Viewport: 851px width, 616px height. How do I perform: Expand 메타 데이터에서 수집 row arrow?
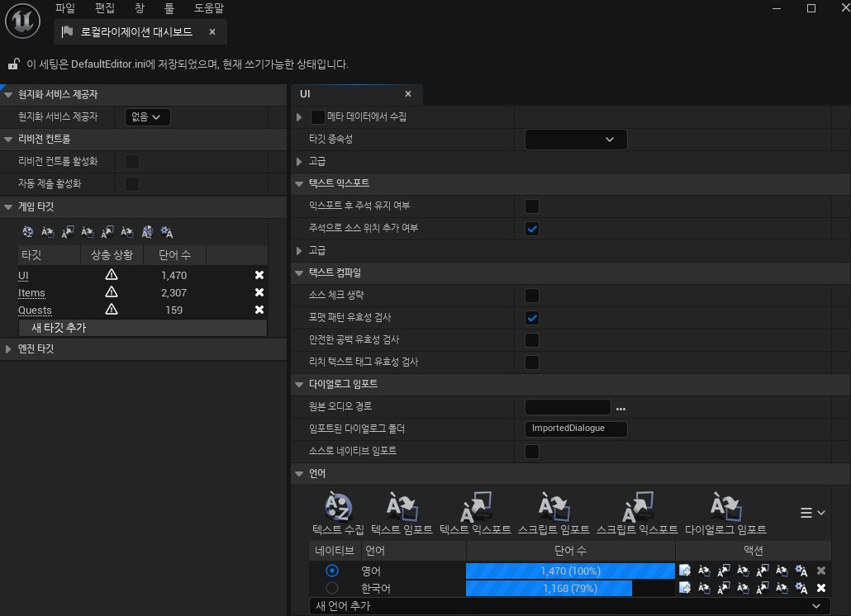[x=299, y=117]
